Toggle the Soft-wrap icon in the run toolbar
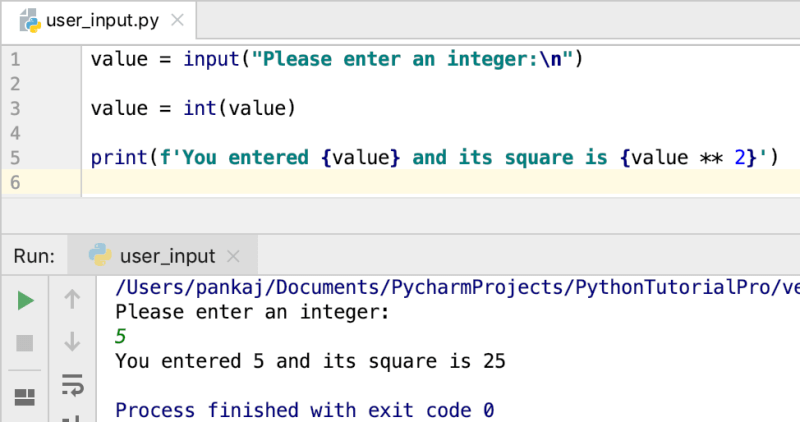The height and width of the screenshot is (422, 800). coord(72,385)
